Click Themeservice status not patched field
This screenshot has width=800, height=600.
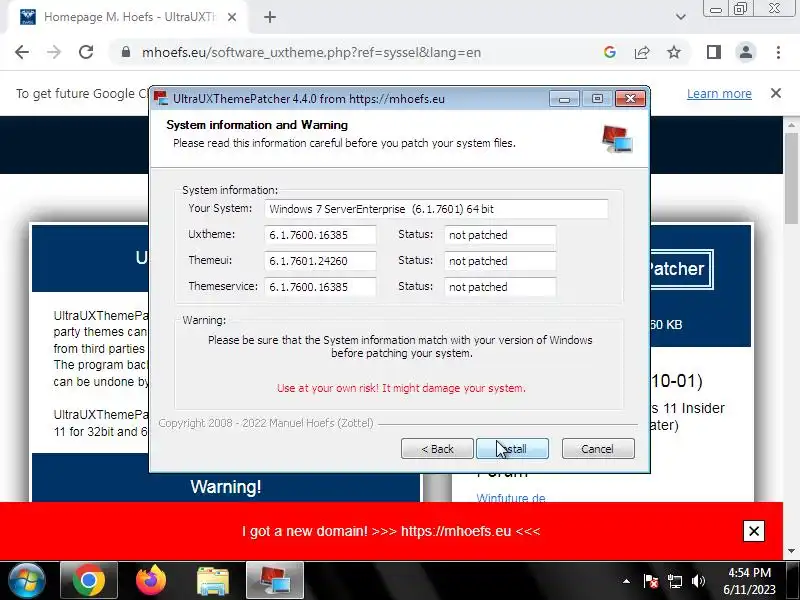click(x=500, y=287)
